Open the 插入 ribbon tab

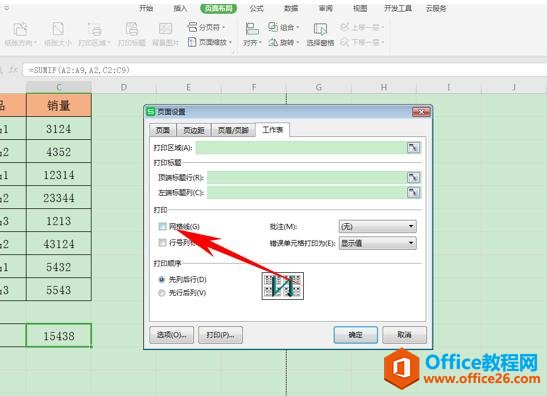click(180, 8)
